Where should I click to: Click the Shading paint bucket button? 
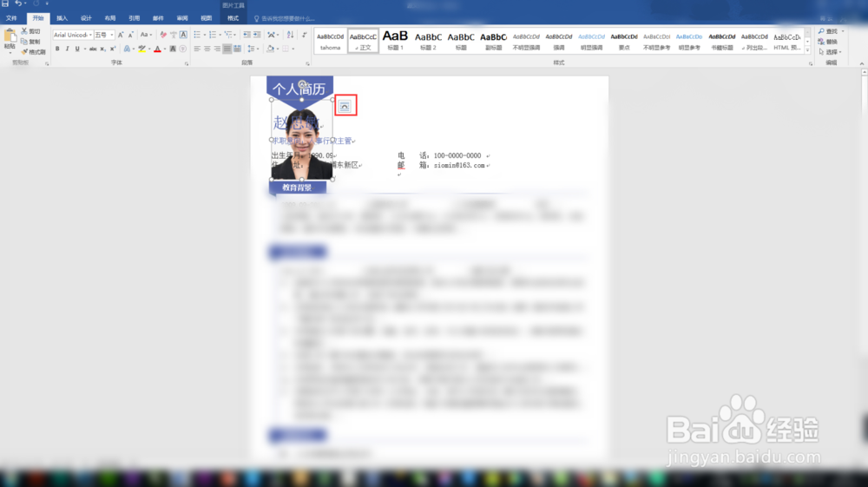[270, 49]
